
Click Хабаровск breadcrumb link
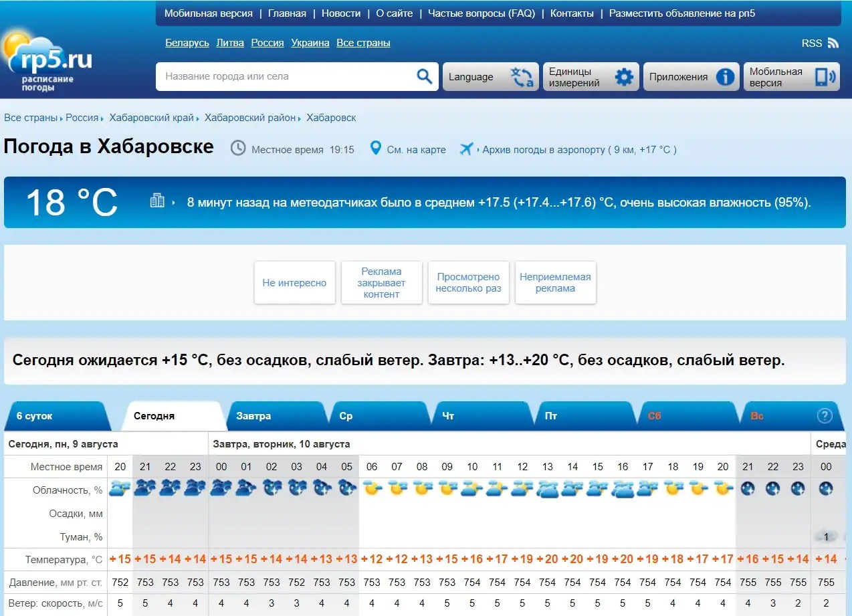point(331,118)
